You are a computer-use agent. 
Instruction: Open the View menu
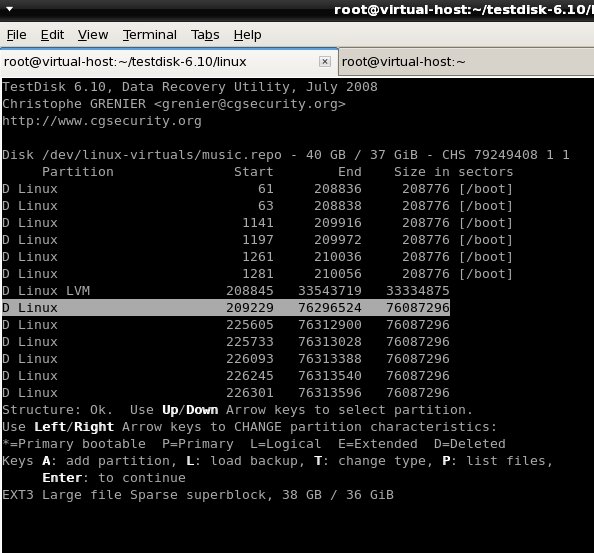click(x=93, y=35)
